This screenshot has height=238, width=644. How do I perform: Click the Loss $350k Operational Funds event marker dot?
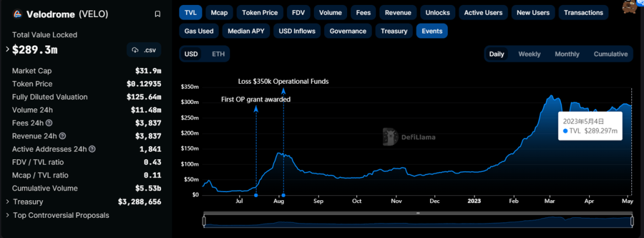[x=284, y=195]
